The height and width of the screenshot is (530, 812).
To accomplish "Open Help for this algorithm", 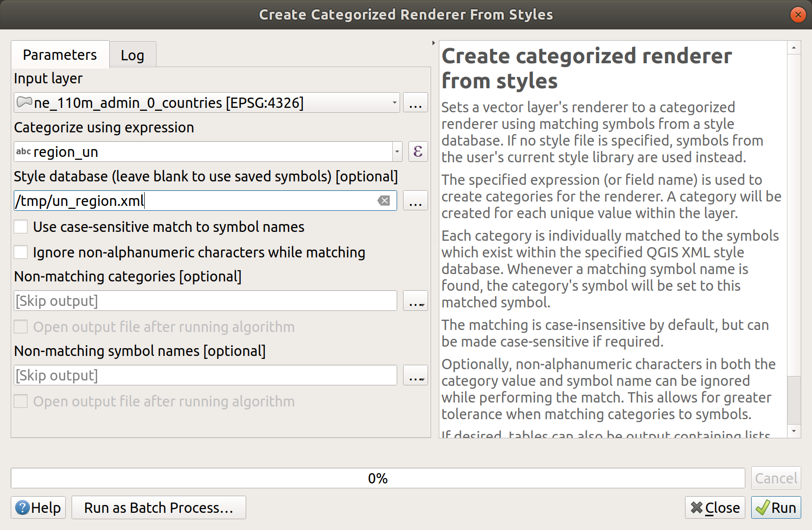I will click(38, 507).
